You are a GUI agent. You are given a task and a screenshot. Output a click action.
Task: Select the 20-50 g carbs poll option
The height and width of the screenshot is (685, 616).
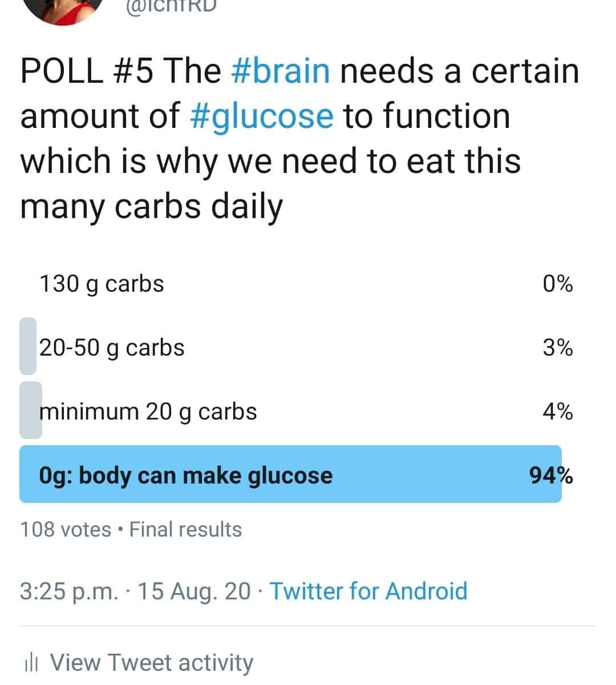coord(296,347)
